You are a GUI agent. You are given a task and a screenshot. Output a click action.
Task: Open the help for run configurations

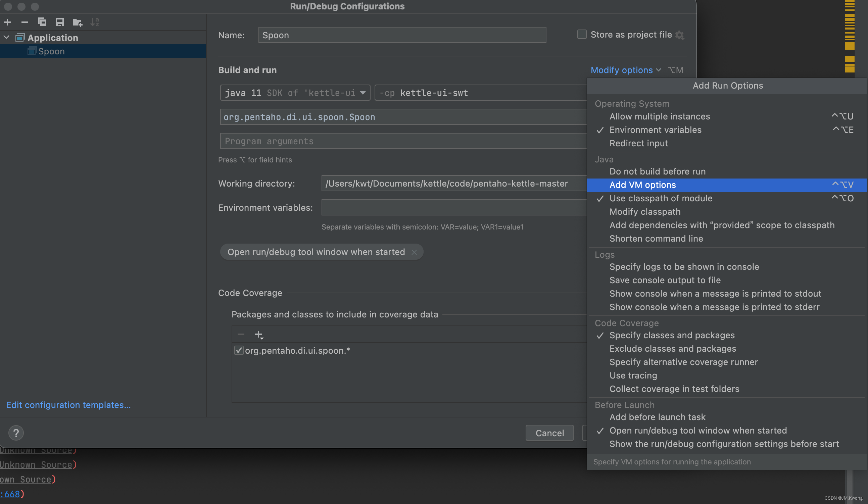tap(16, 433)
